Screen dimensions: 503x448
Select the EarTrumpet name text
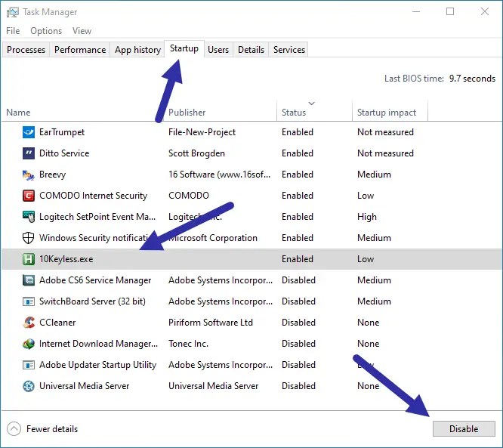[62, 132]
